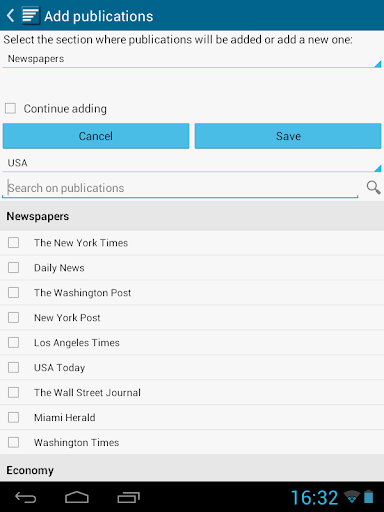
Task: Tap the search magnifier icon
Action: pos(373,188)
